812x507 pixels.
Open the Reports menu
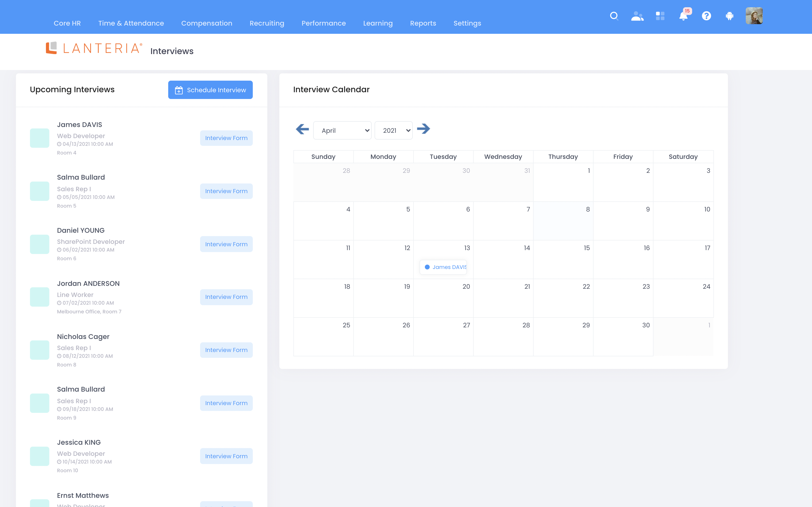[x=423, y=23]
